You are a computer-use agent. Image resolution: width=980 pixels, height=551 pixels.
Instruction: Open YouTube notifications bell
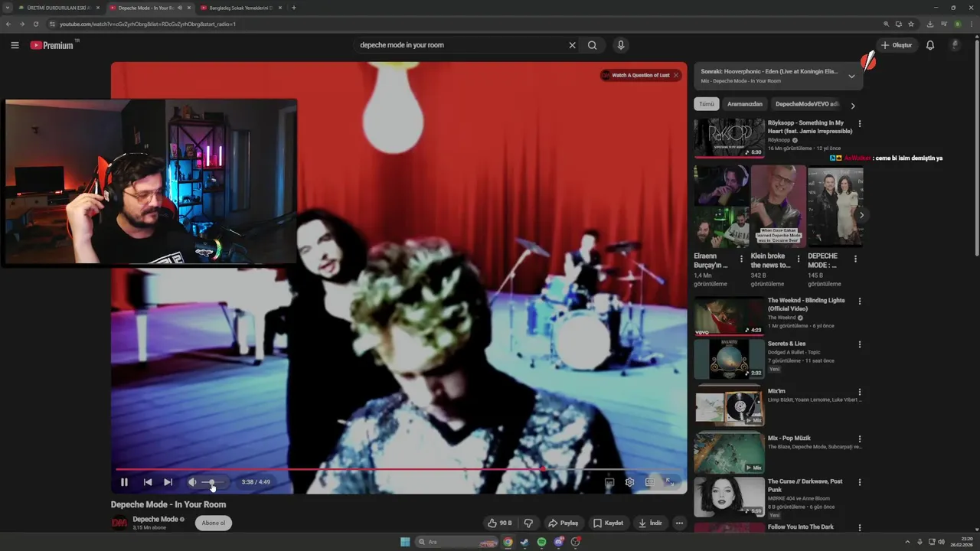(x=930, y=45)
